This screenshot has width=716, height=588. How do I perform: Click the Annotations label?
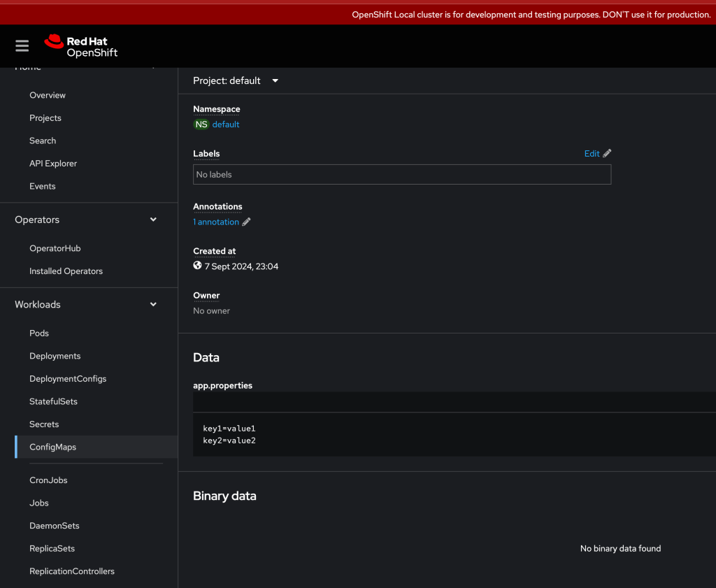[217, 206]
